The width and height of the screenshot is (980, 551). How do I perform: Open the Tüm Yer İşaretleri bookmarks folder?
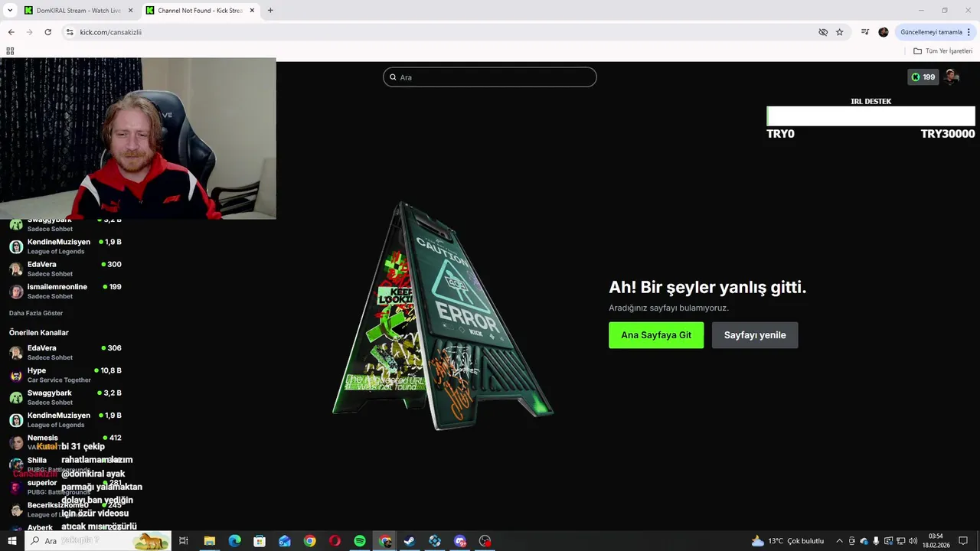[942, 51]
